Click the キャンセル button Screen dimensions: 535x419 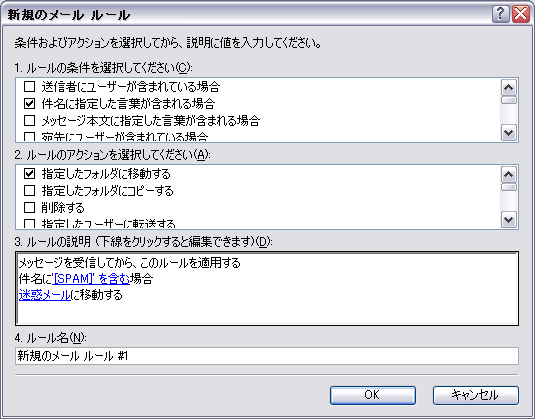(x=476, y=395)
